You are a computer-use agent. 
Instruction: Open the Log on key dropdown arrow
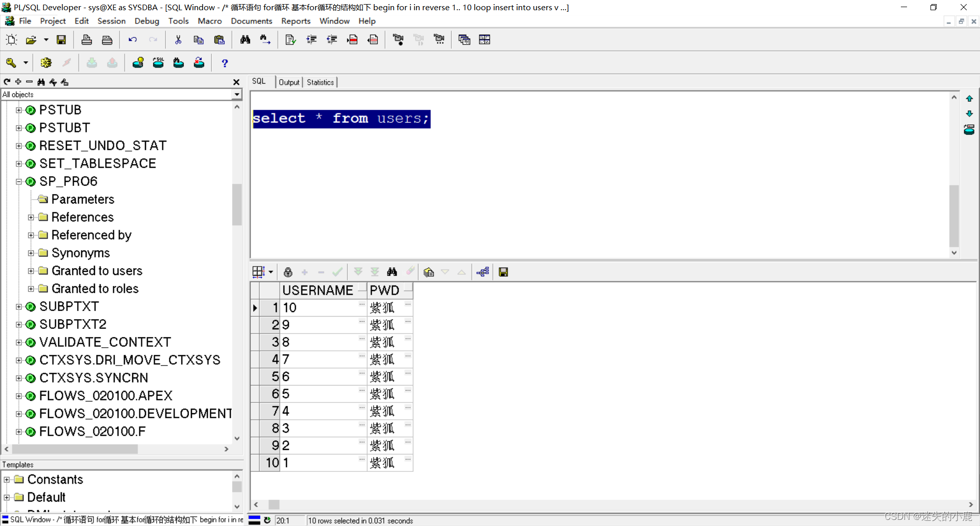coord(26,63)
